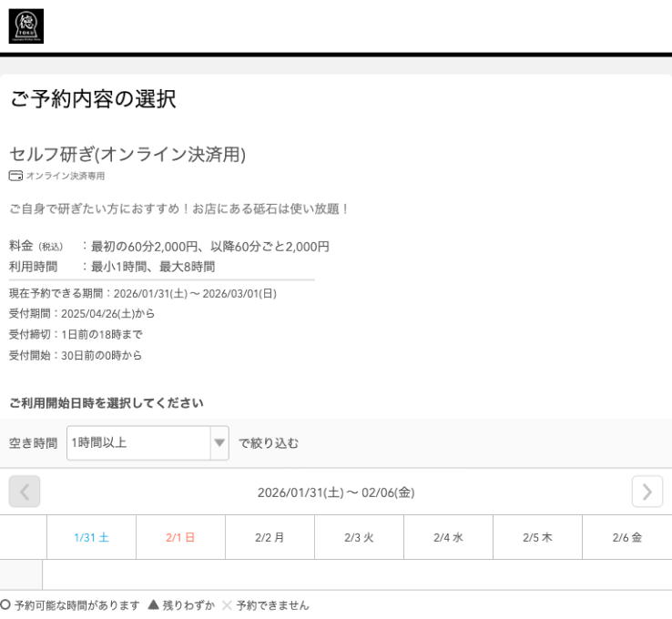Click the 料金 price line text

point(169,247)
